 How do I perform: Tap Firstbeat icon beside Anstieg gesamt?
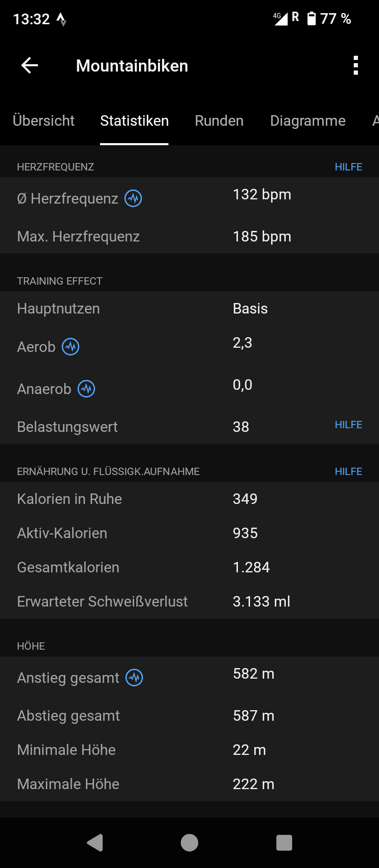point(134,678)
